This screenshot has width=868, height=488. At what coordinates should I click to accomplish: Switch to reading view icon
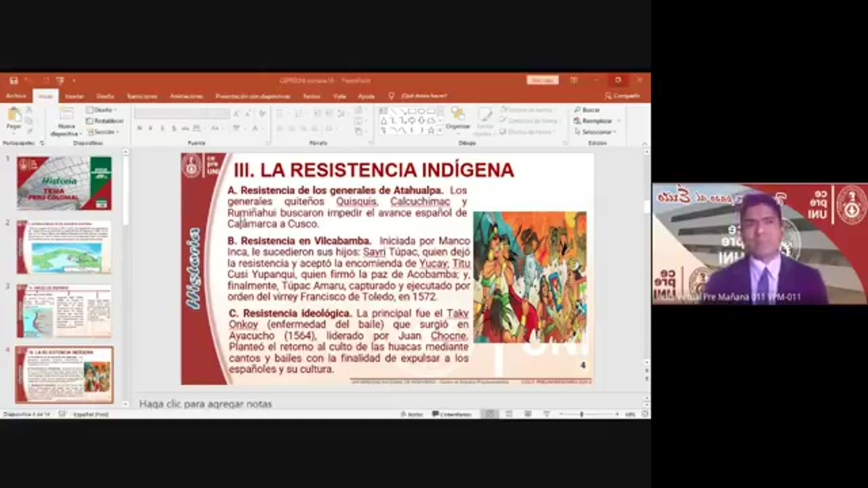[528, 413]
